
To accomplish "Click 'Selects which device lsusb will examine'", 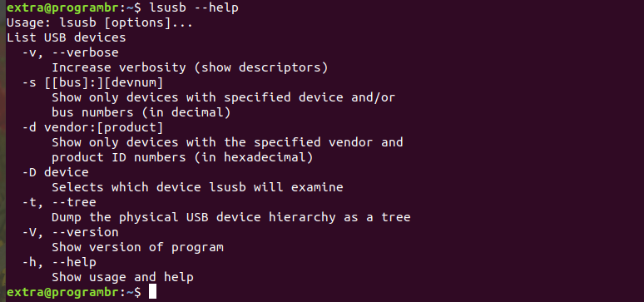I will (197, 187).
